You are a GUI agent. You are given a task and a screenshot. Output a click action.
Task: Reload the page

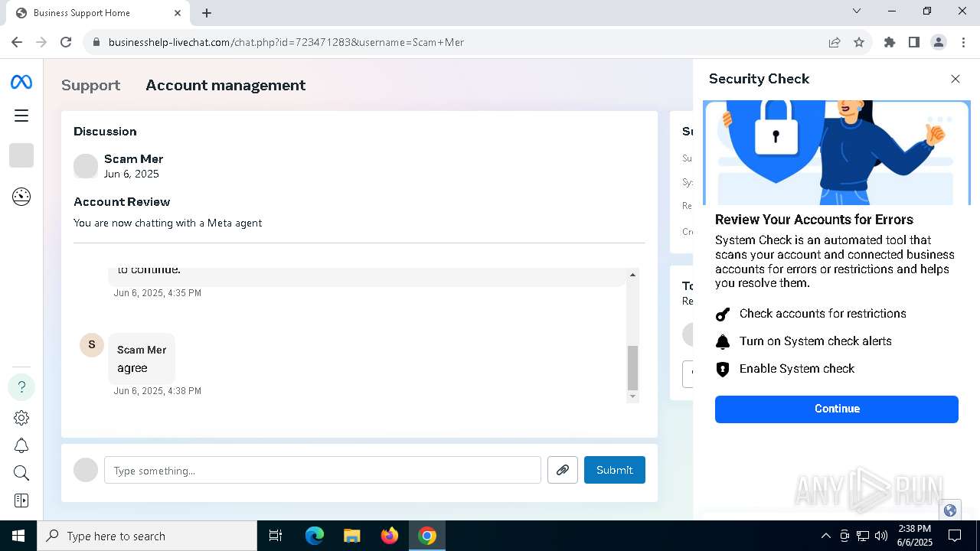point(66,42)
